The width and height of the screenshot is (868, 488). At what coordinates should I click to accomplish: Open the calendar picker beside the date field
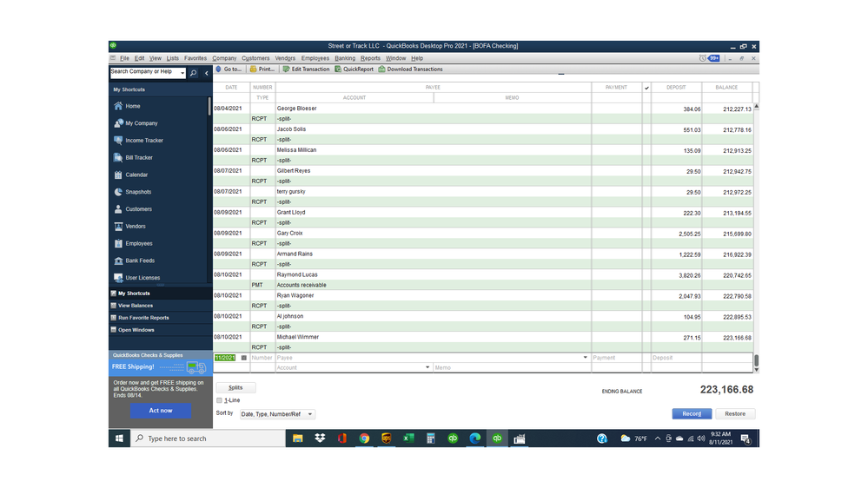point(243,358)
